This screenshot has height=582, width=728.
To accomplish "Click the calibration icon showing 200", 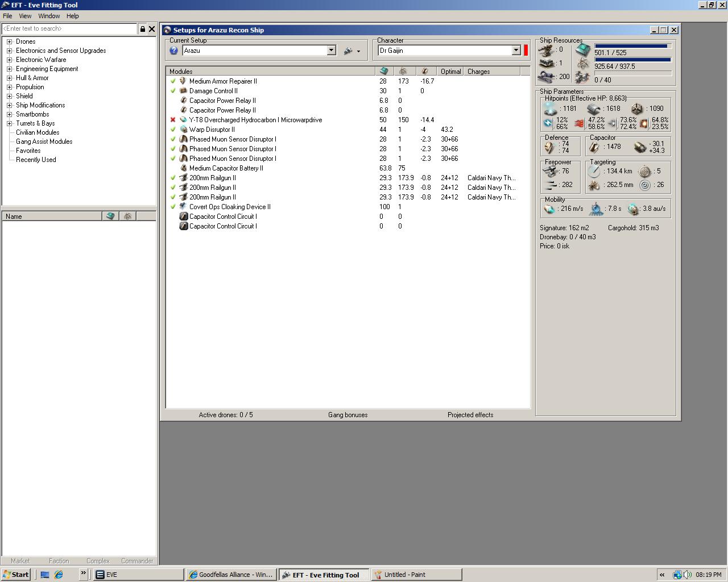I will click(547, 77).
